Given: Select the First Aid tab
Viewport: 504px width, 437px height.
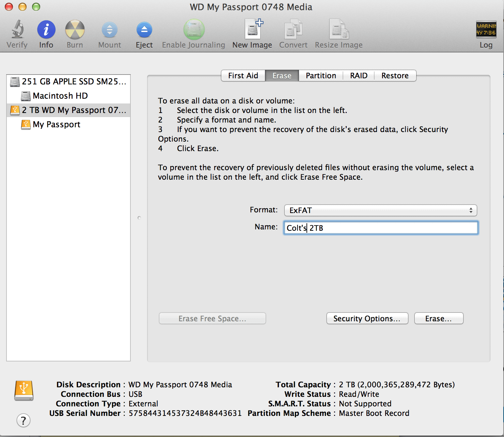Looking at the screenshot, I should coord(243,76).
